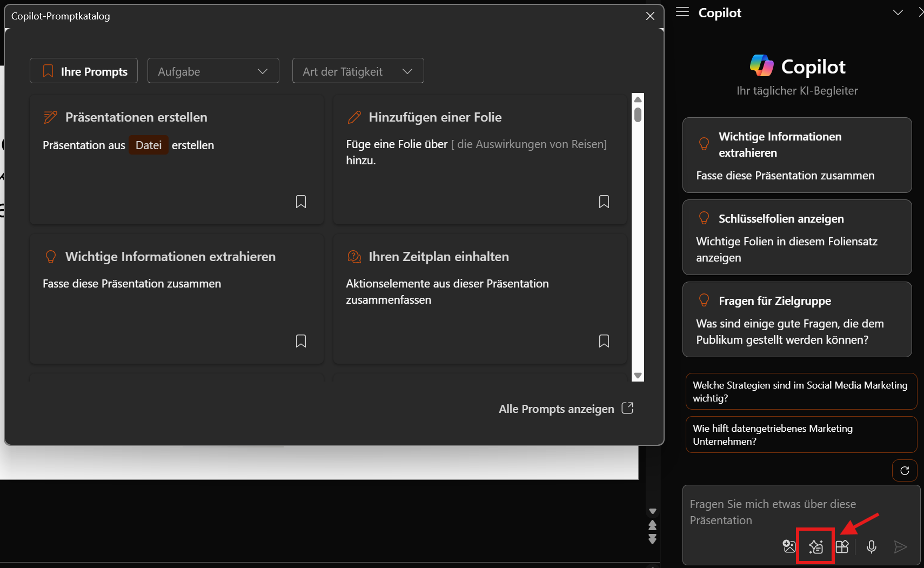Image resolution: width=924 pixels, height=568 pixels.
Task: Select the Ihre Prompts filter
Action: 84,71
